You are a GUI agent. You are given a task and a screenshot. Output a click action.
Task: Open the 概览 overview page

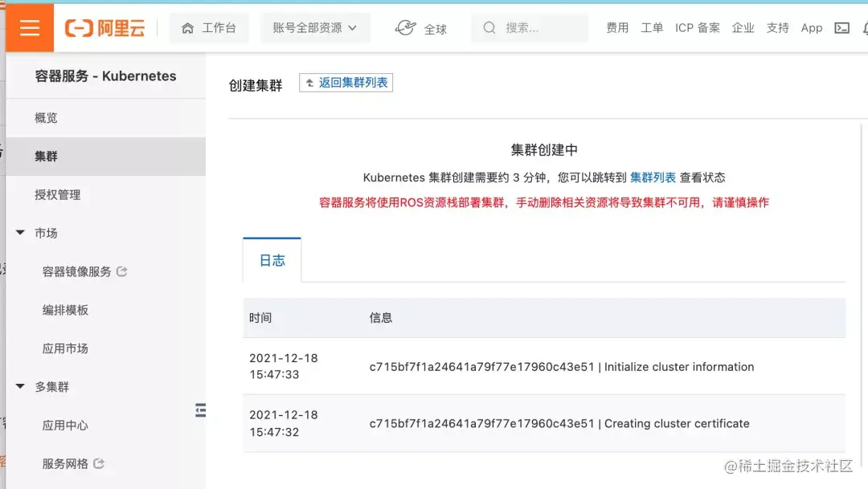(105, 118)
